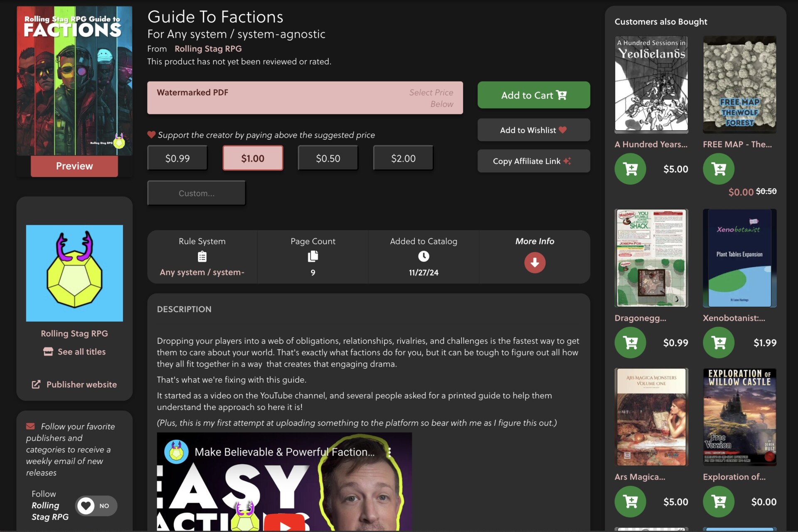The image size is (798, 532).
Task: Select the $1.00 price option button
Action: (252, 158)
